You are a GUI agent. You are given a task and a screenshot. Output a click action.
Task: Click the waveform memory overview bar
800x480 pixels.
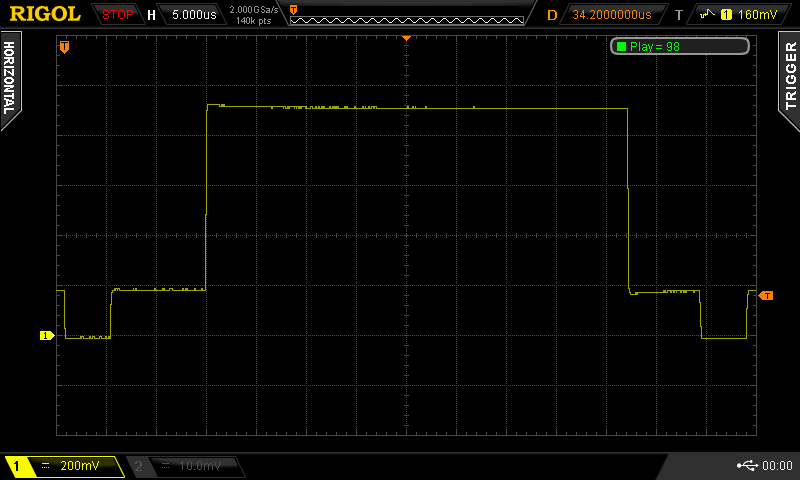(407, 15)
